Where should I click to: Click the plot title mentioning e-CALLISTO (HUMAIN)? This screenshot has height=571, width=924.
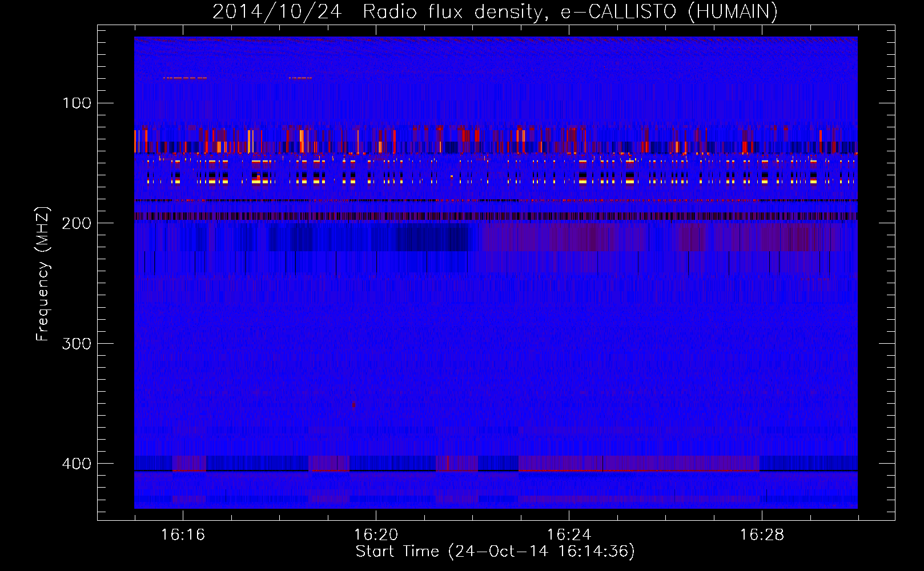tap(495, 12)
